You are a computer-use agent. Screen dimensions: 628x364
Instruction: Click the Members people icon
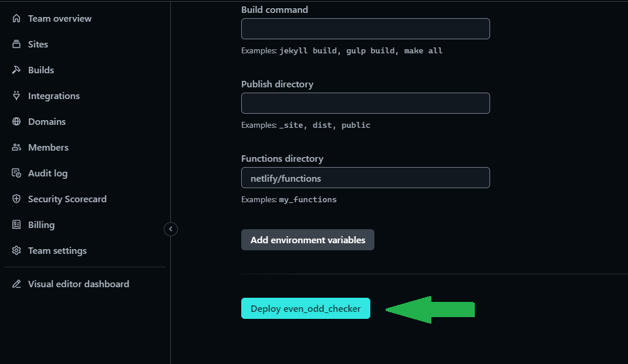16,148
